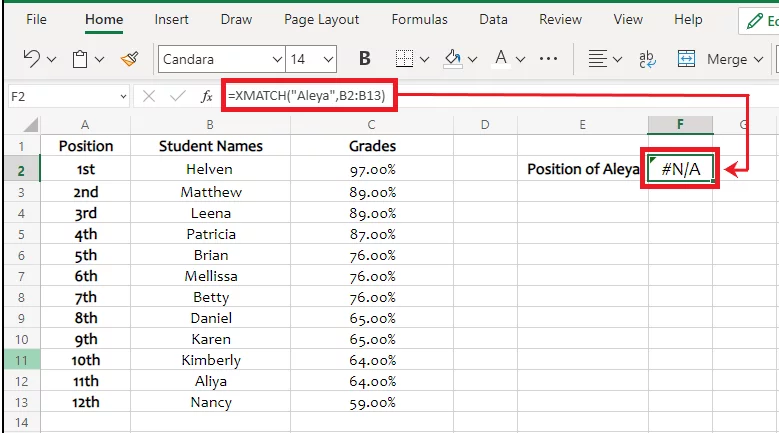
Task: Switch to the Formulas tab
Action: click(419, 19)
